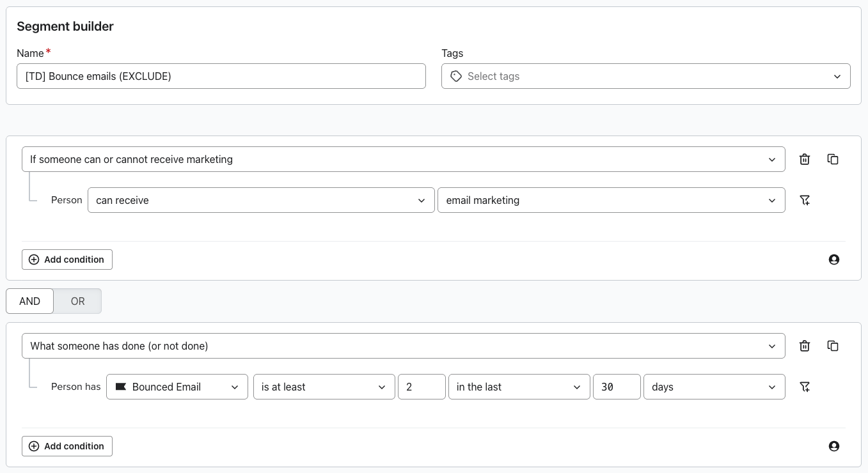Screen dimensions: 868x473
Task: Click profile icon in second condition group
Action: 833,446
